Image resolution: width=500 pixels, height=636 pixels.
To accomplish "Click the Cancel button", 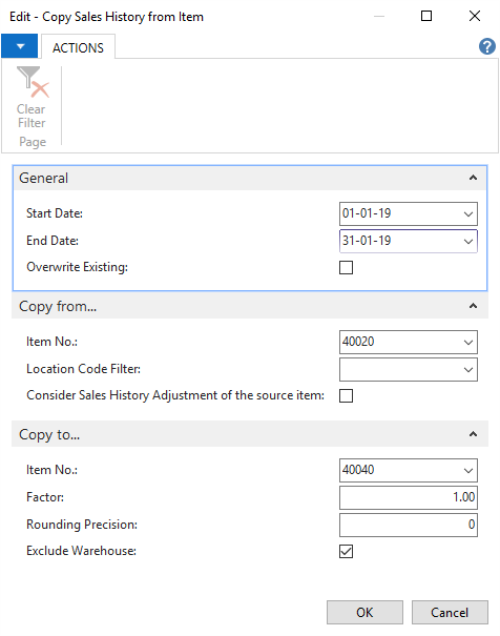I will 450,612.
